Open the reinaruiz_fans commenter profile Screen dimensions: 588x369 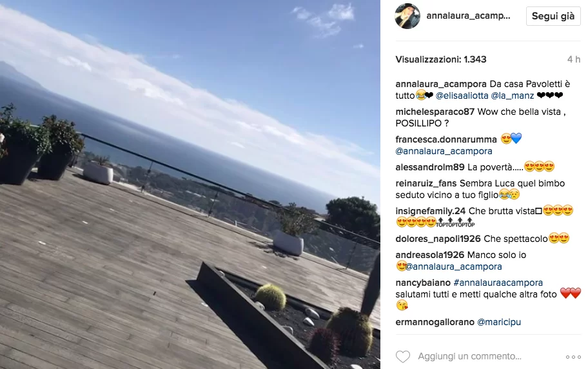click(426, 184)
